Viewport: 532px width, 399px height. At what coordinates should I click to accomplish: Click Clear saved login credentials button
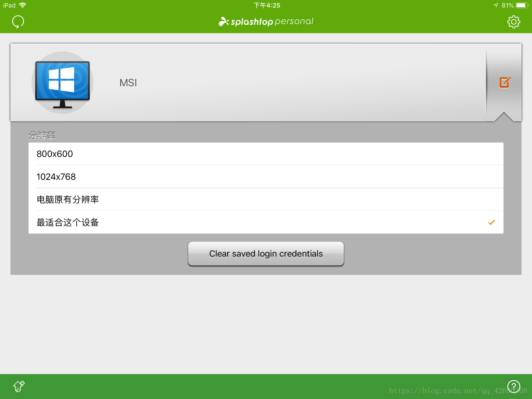pyautogui.click(x=266, y=254)
